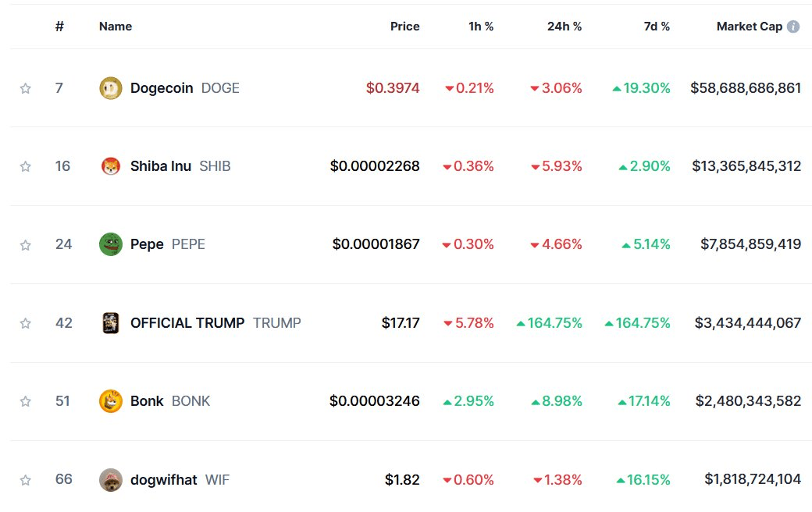Favorite Pepe with its star icon
Image resolution: width=812 pixels, height=512 pixels.
(x=25, y=244)
